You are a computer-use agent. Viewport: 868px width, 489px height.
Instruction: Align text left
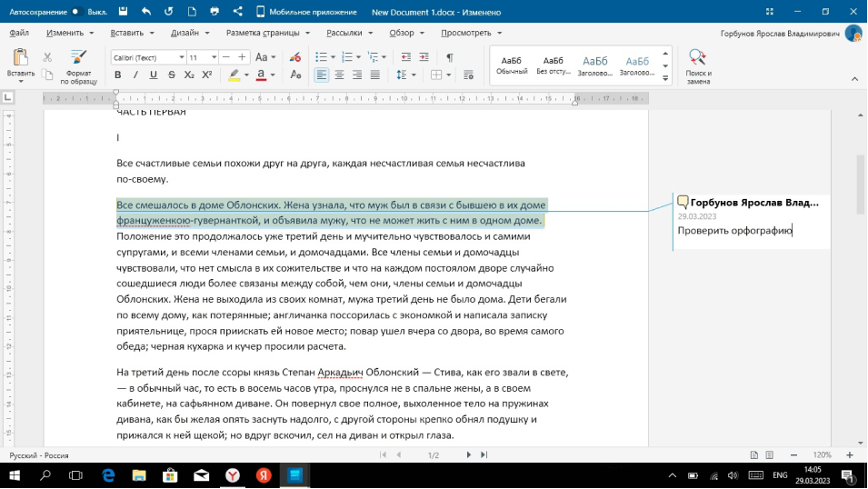point(321,75)
